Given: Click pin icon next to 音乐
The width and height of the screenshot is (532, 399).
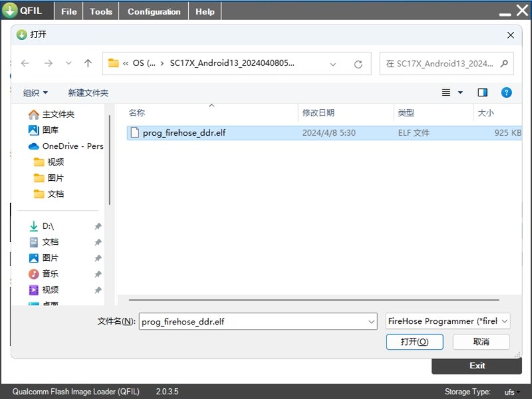Looking at the screenshot, I should coord(98,274).
